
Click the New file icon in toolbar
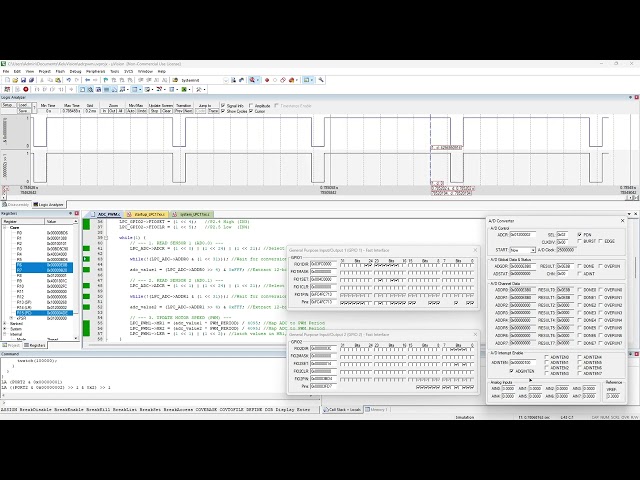pos(7,80)
